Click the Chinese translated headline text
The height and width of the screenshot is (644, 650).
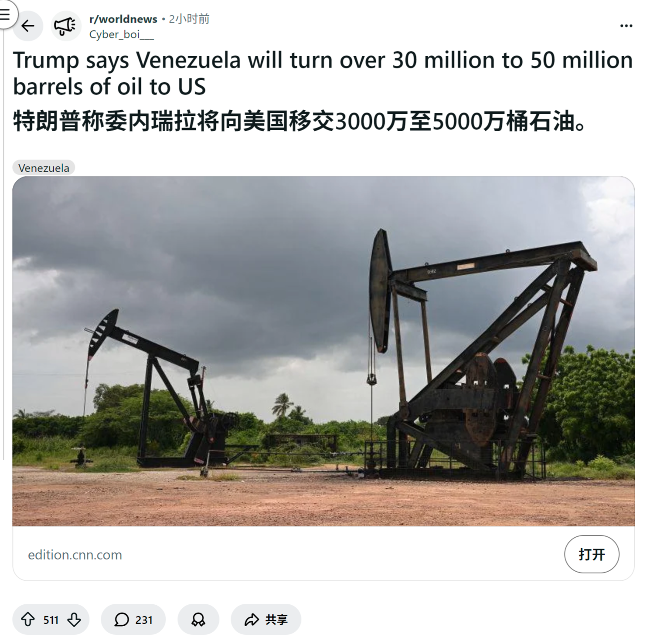[x=299, y=121]
